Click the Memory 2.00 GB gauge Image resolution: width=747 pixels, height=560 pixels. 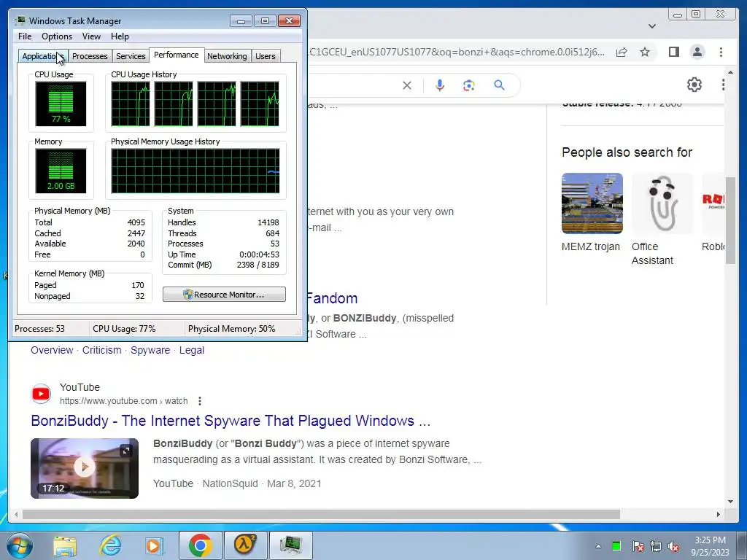[x=61, y=171]
